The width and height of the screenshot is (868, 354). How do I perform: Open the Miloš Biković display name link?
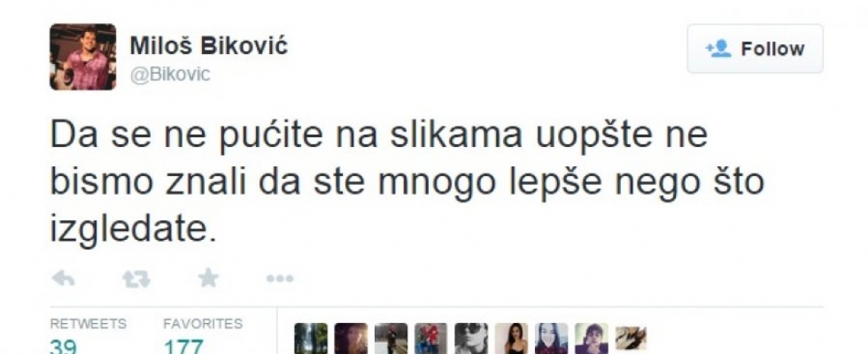coord(209,46)
